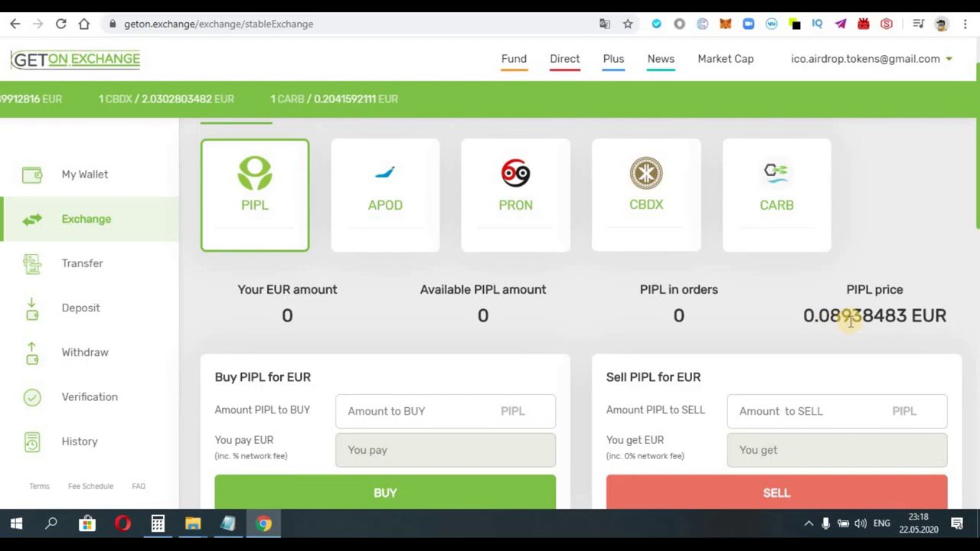This screenshot has width=980, height=551.
Task: Open the purple paper-plane extension
Action: pyautogui.click(x=841, y=24)
